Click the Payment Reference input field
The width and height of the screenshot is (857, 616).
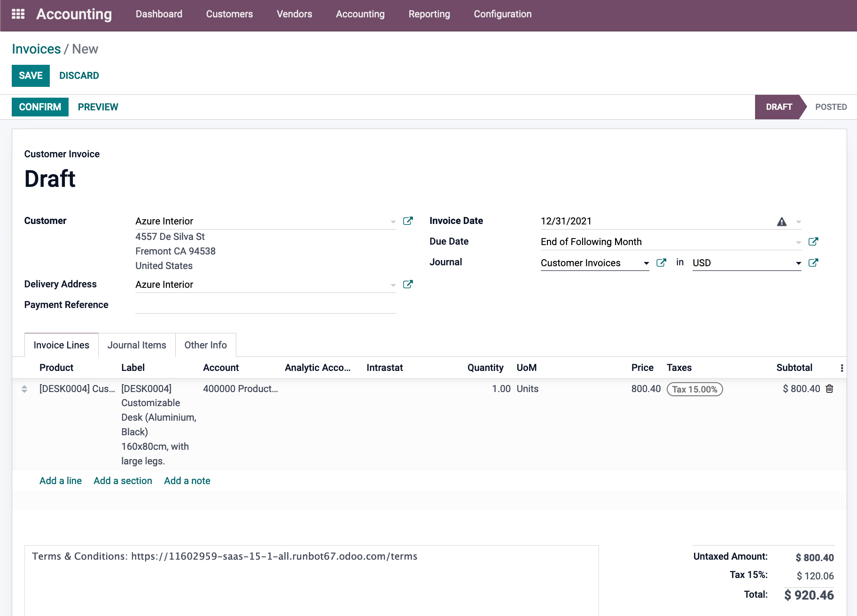click(265, 305)
